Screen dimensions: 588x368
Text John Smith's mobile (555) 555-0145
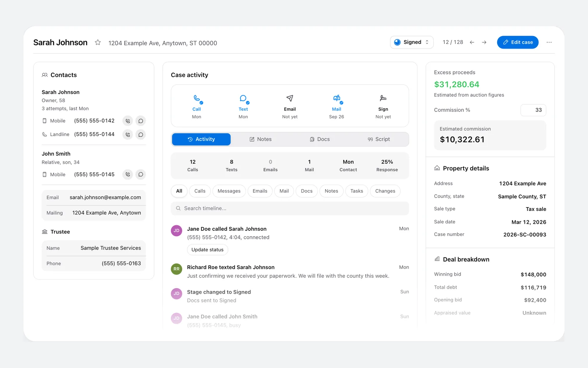141,174
